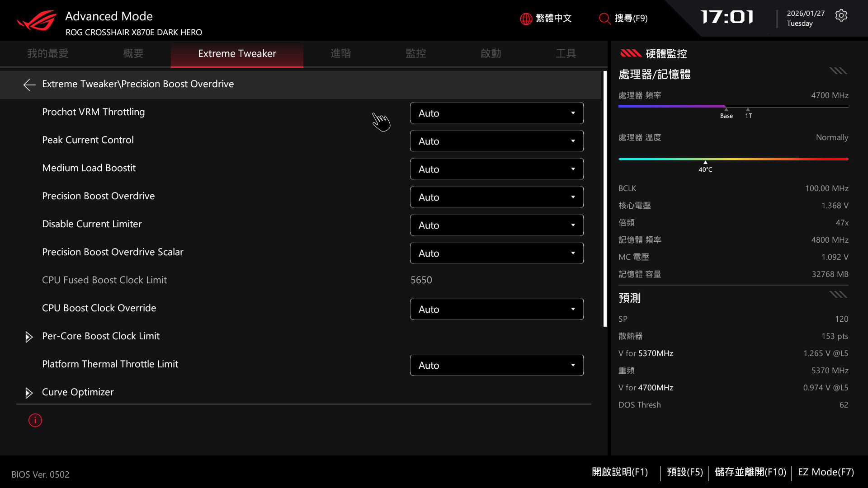The image size is (868, 488).
Task: Click the red-striped 硬體監控 header icon
Action: (631, 53)
